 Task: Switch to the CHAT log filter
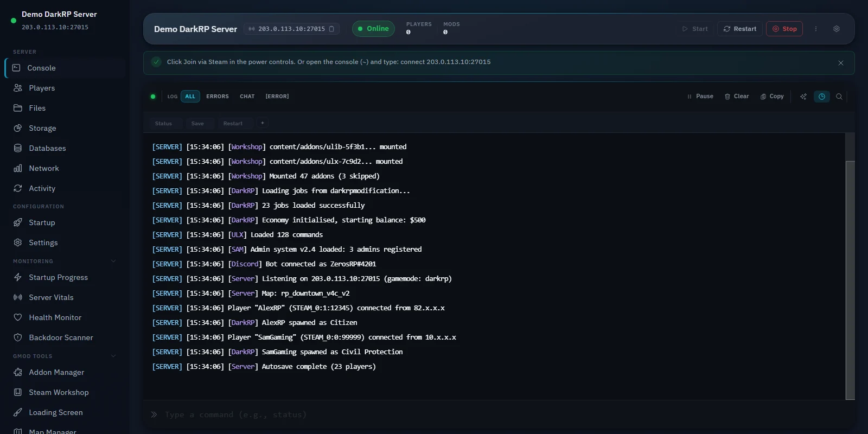247,97
